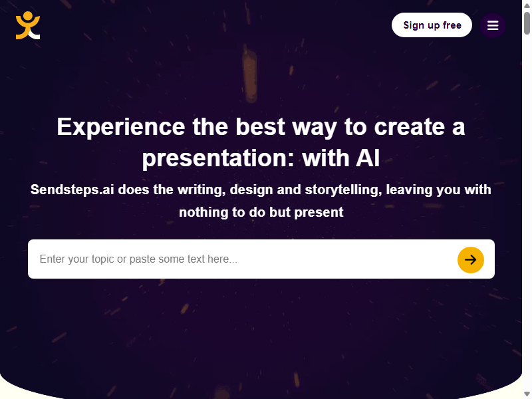This screenshot has height=399, width=532.
Task: Click the white rounded input box right side
Action: pyautogui.click(x=407, y=259)
